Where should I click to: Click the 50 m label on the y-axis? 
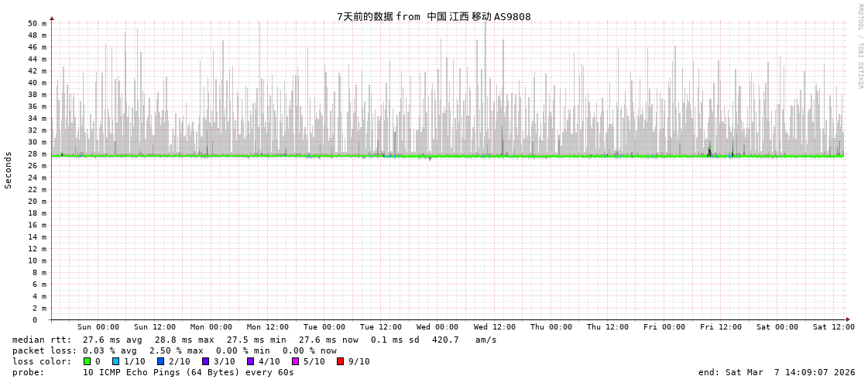[x=38, y=23]
